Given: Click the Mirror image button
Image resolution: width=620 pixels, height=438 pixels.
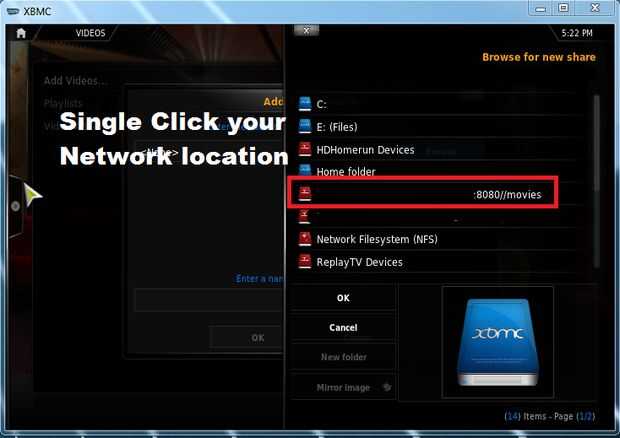Looking at the screenshot, I should 343,387.
